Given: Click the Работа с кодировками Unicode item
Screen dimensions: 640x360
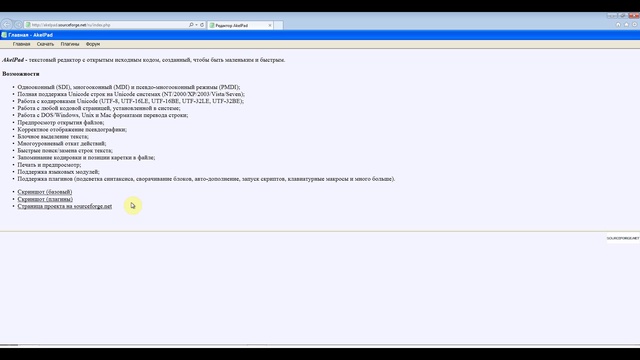Looking at the screenshot, I should click(131, 101).
